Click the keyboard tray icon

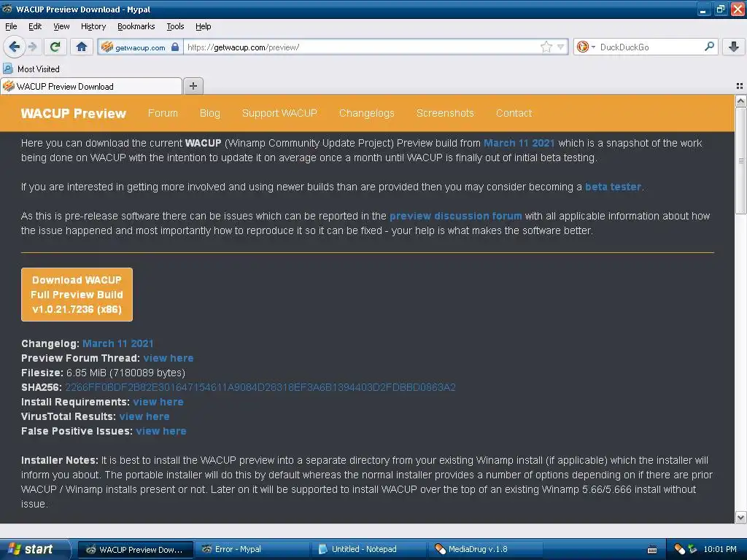[652, 550]
